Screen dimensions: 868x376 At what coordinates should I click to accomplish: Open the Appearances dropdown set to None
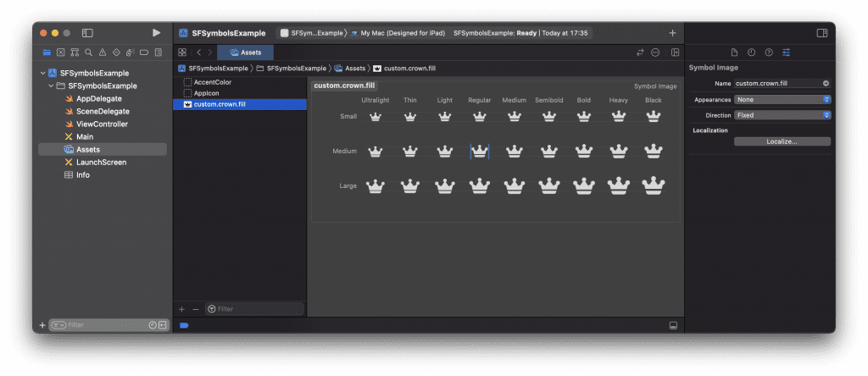point(782,100)
